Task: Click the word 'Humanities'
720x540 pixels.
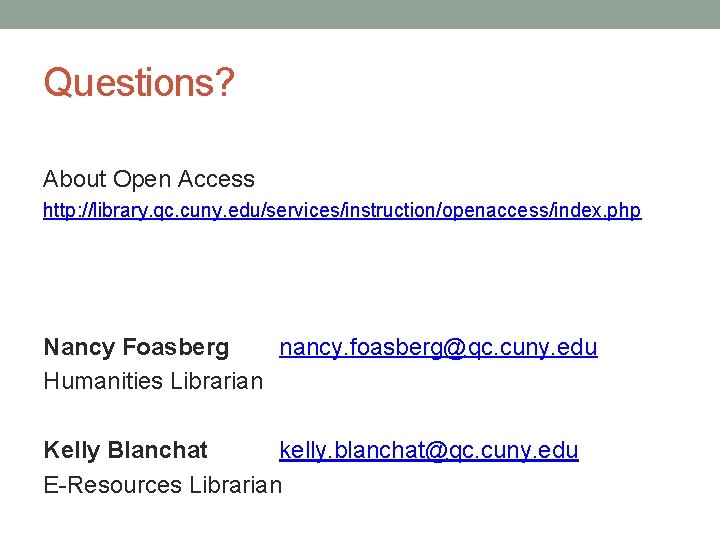Action: tap(104, 381)
